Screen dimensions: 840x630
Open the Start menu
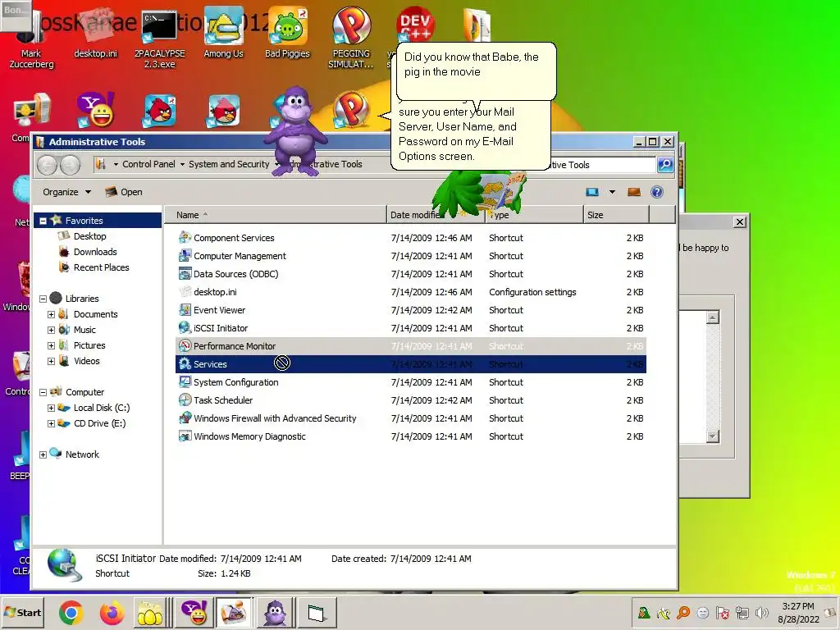tap(22, 612)
